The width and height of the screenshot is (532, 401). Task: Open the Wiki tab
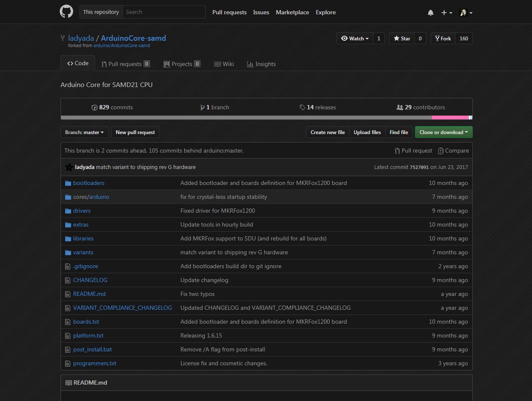coord(224,64)
